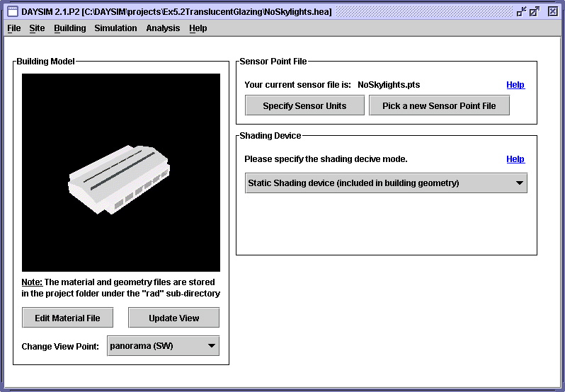Image resolution: width=565 pixels, height=392 pixels.
Task: Click the Shading Device panel title
Action: [x=270, y=136]
